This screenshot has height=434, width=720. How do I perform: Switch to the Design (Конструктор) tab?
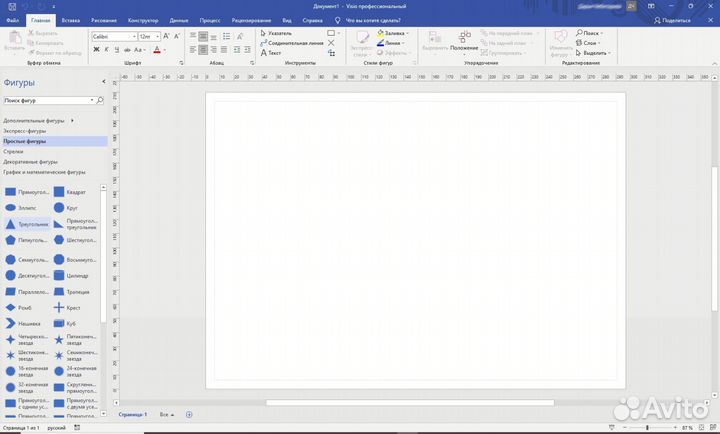(143, 20)
